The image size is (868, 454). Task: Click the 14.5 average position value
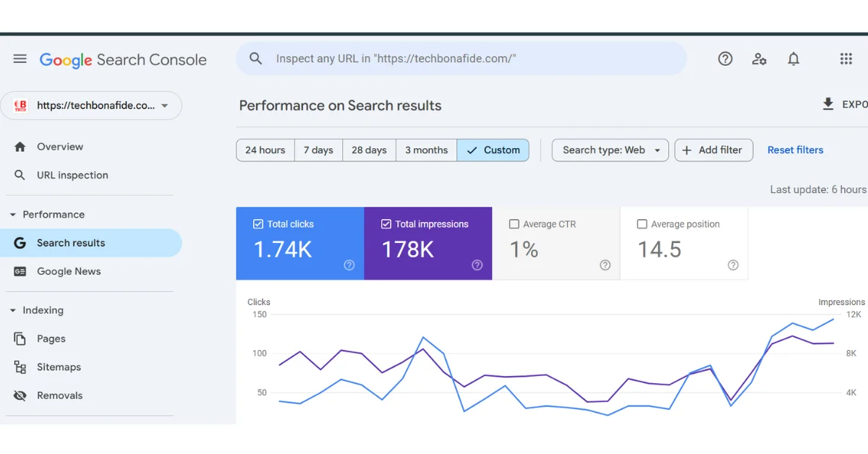pyautogui.click(x=660, y=250)
